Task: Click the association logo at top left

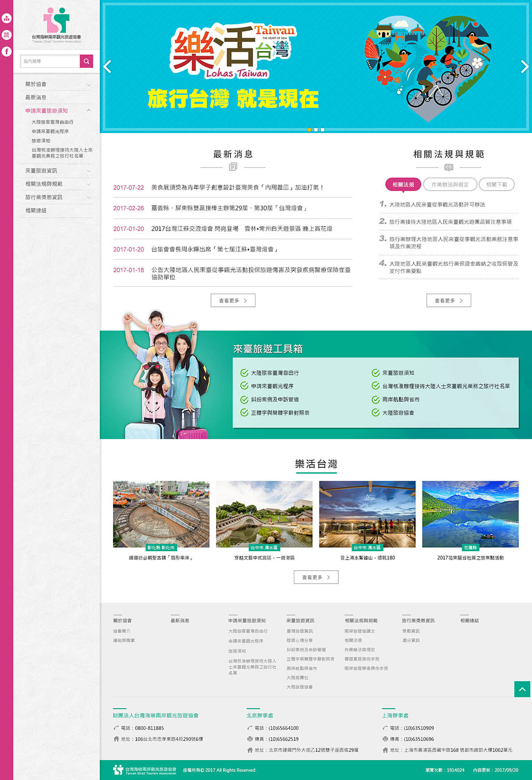Action: point(56,25)
